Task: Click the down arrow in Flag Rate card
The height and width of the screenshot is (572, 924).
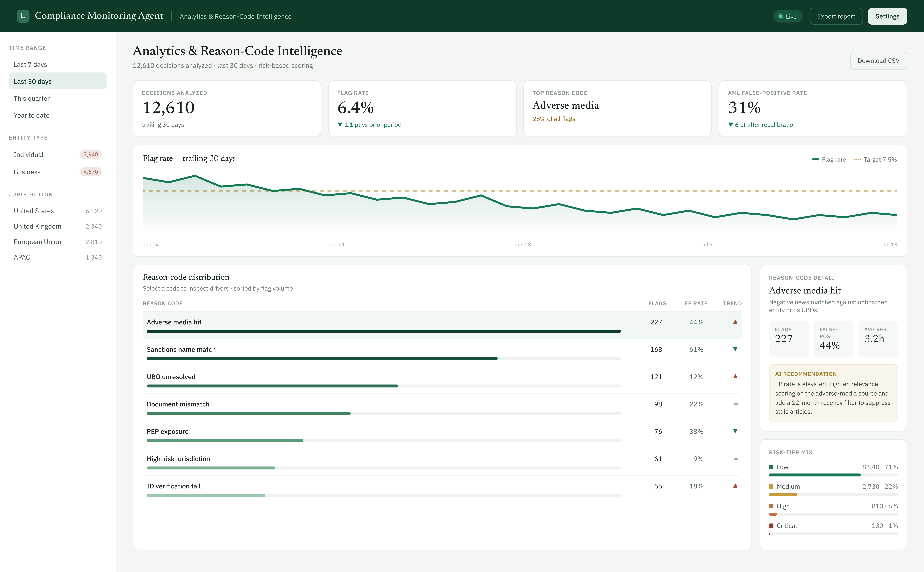Action: click(340, 124)
